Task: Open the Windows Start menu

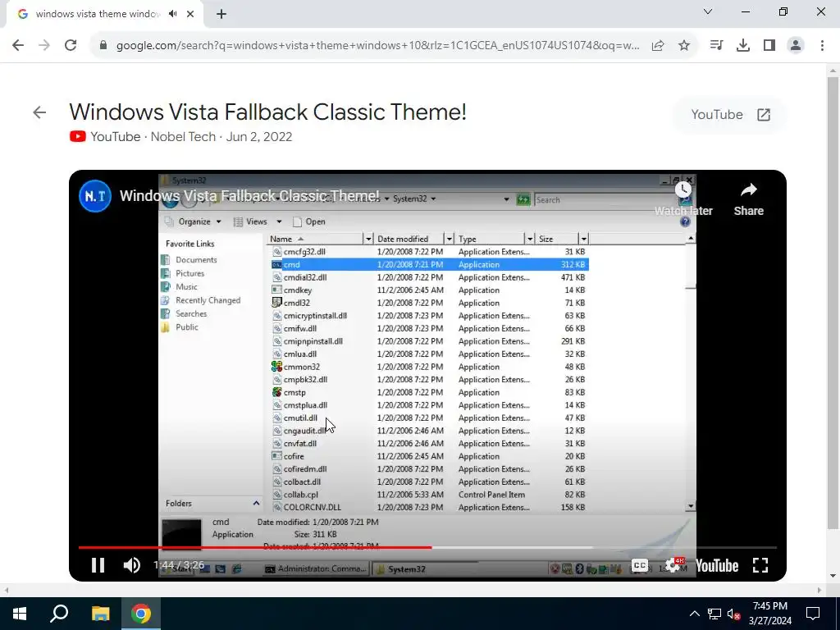Action: tap(20, 614)
